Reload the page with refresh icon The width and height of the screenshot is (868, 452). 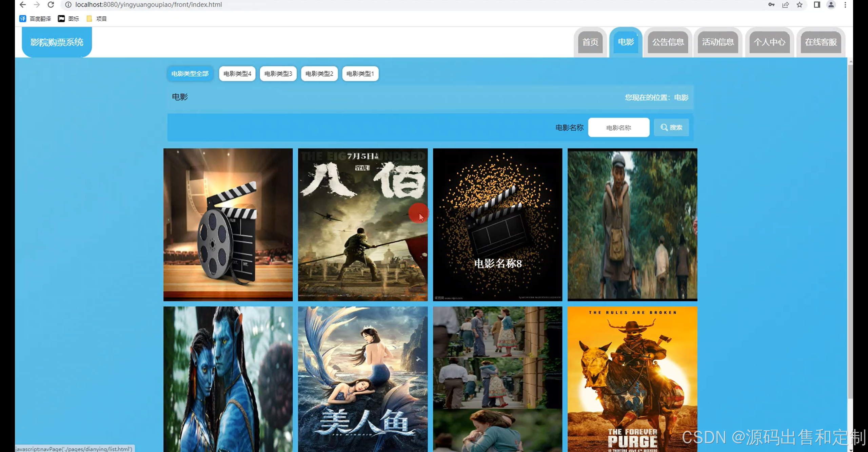coord(51,5)
